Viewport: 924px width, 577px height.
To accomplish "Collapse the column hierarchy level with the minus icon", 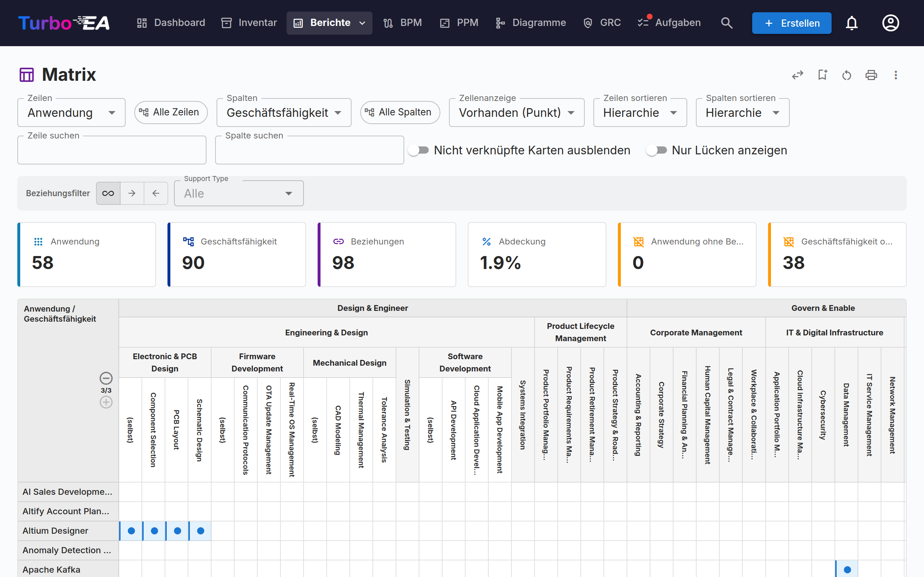I will click(106, 378).
